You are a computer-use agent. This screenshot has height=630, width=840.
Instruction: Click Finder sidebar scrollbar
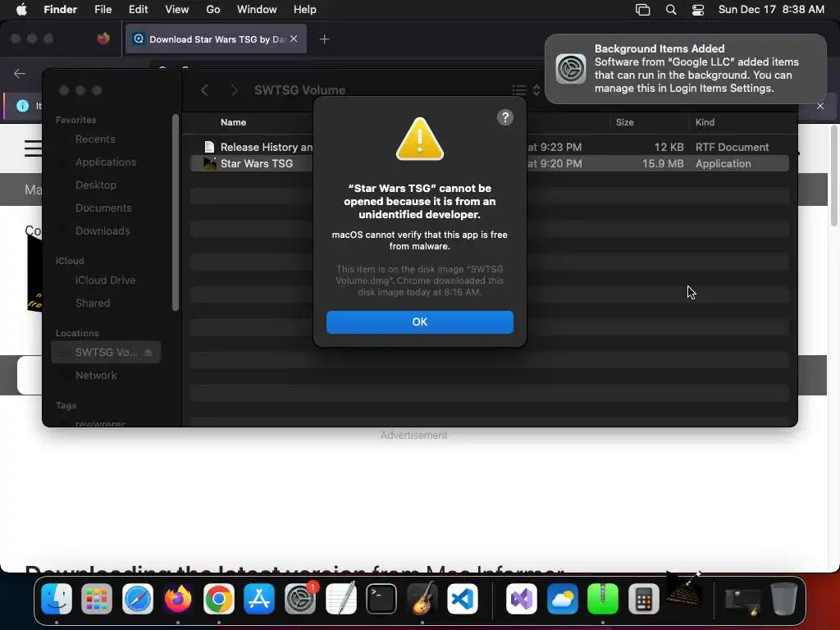coord(176,212)
